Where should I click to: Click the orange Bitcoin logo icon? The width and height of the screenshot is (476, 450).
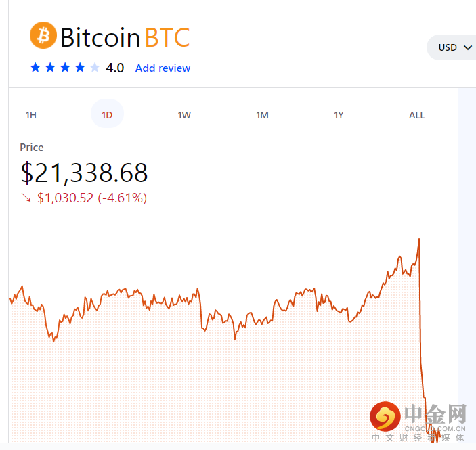point(43,35)
